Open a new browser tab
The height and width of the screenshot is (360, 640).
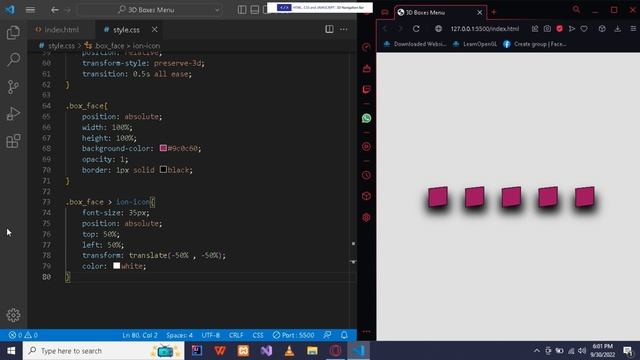[x=493, y=12]
